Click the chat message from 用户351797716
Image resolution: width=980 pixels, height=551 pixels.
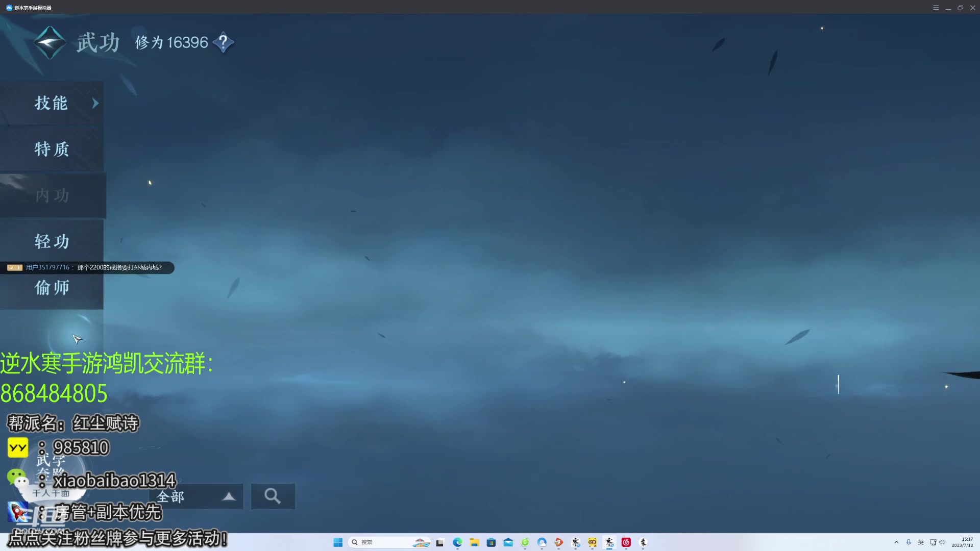tap(87, 267)
